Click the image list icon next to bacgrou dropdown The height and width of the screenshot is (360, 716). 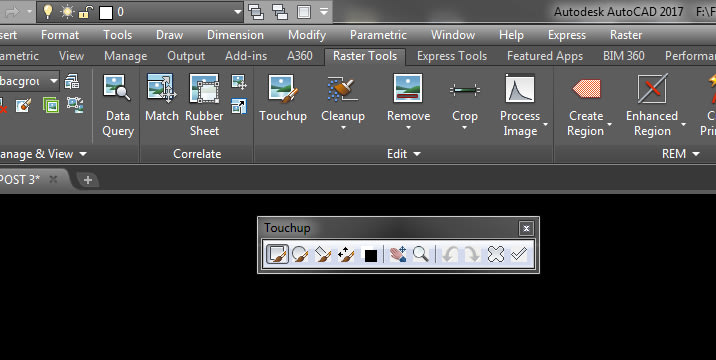point(72,82)
